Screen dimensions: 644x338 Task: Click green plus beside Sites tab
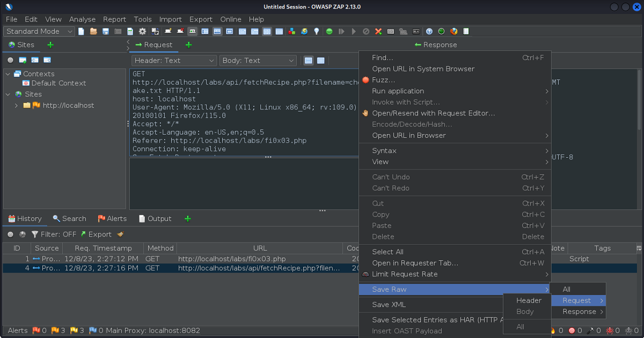[x=50, y=45]
